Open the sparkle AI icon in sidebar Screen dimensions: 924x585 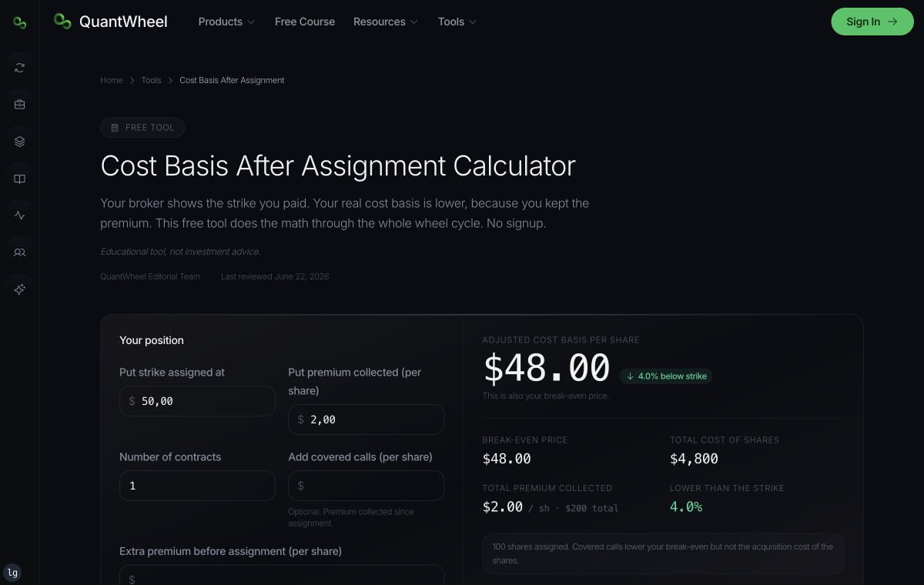(x=19, y=289)
